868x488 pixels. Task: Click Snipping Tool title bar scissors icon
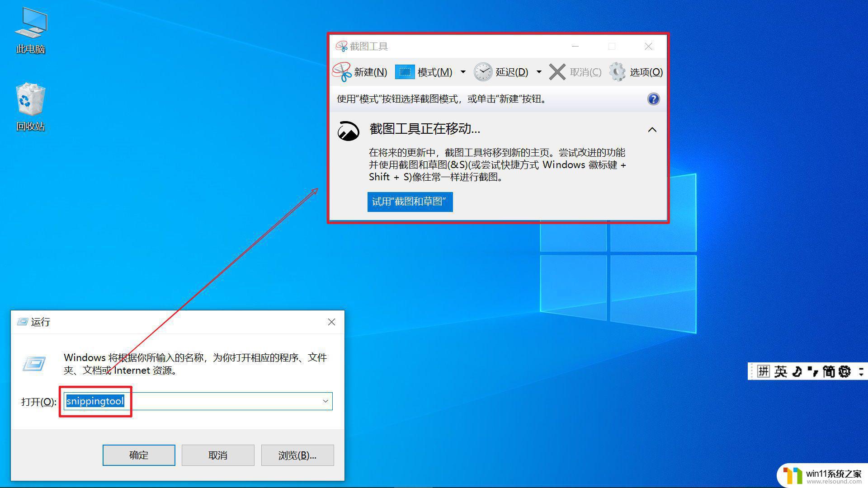tap(341, 46)
